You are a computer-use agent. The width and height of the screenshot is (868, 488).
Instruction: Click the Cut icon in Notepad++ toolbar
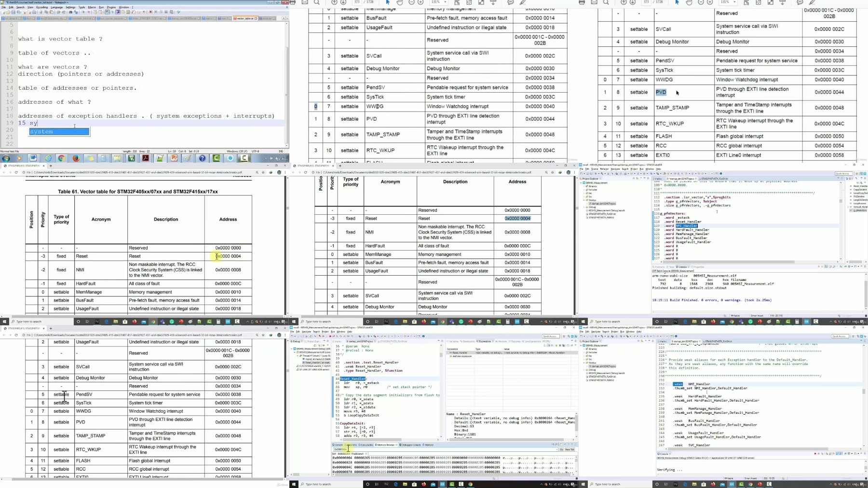41,12
